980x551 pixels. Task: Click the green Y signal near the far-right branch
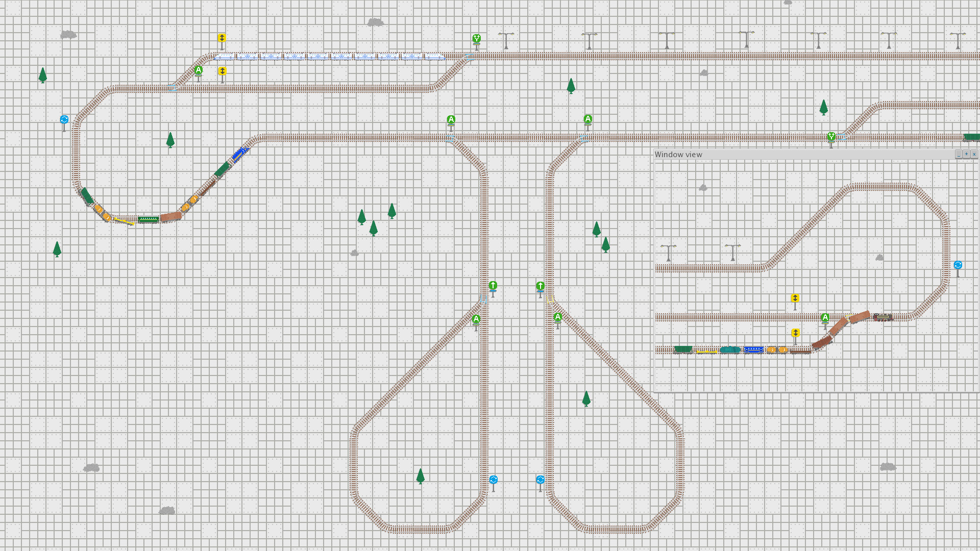point(831,137)
